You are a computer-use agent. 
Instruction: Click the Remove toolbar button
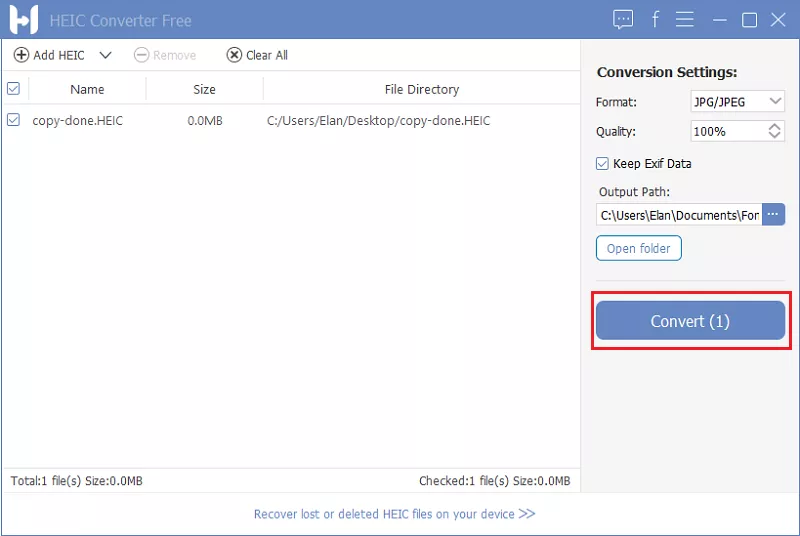(165, 55)
